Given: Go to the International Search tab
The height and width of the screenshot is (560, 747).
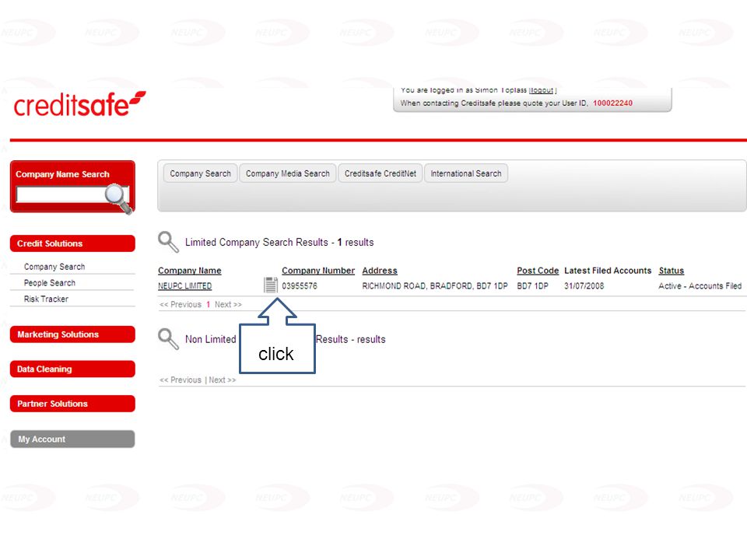Looking at the screenshot, I should point(466,173).
